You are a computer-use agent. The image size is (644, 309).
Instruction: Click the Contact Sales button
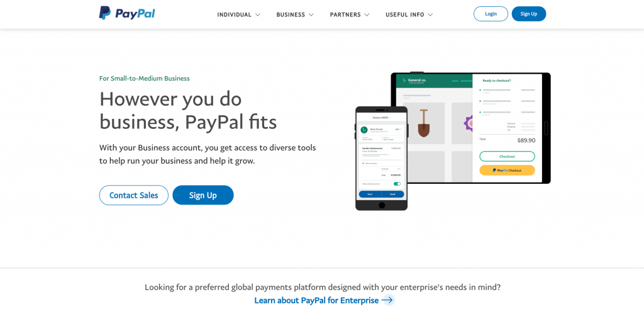pyautogui.click(x=134, y=195)
